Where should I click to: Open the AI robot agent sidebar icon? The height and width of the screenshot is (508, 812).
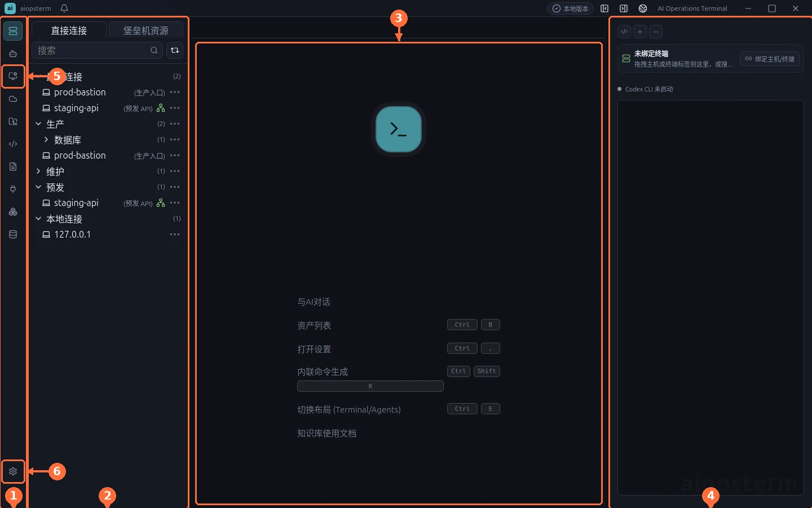click(13, 54)
